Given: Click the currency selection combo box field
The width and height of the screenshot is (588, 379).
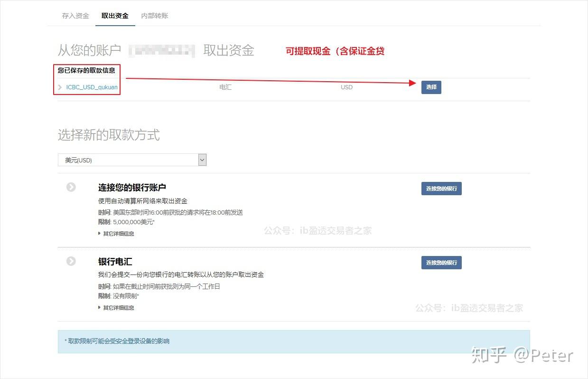Looking at the screenshot, I should coord(132,160).
